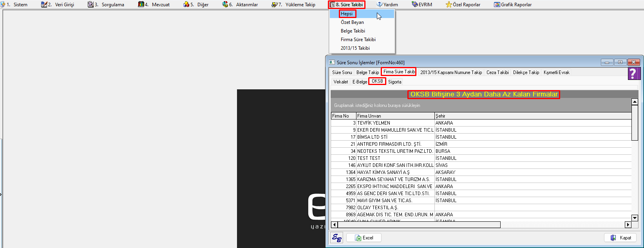644x248 pixels.
Task: Click the vertical scrollbar thumb
Action: [x=635, y=123]
